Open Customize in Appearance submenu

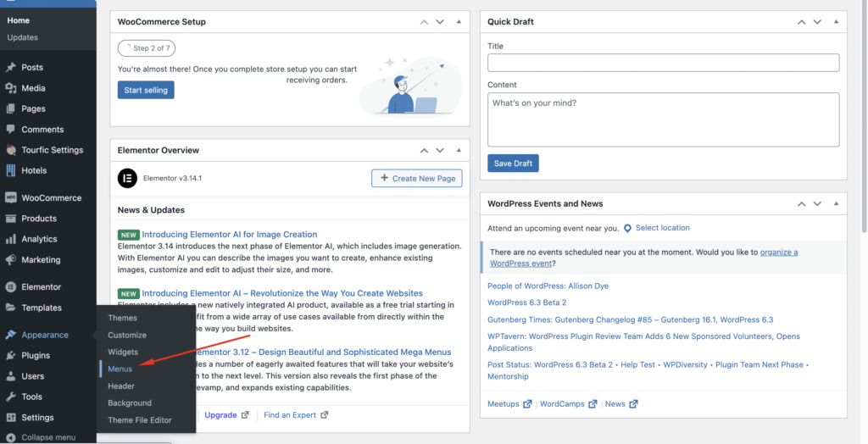pos(127,335)
